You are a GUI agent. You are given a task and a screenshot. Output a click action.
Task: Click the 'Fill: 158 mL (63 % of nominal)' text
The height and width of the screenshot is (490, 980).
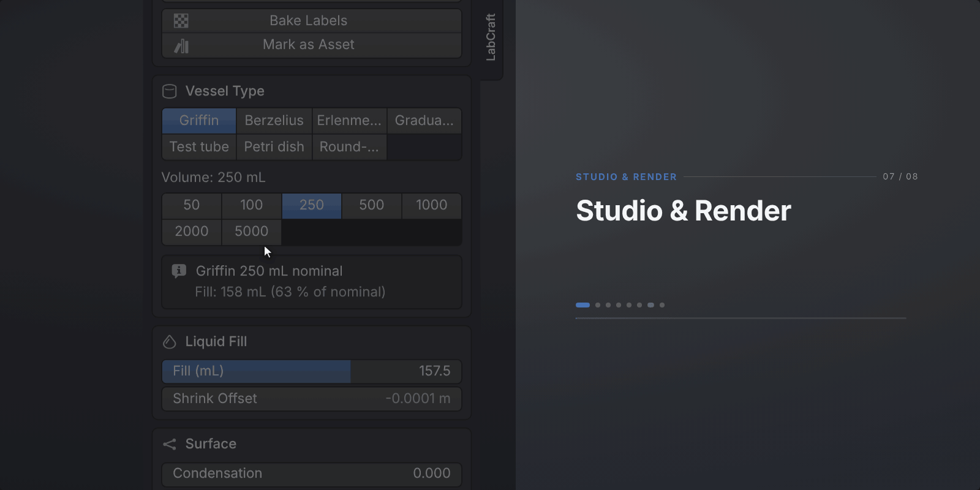pyautogui.click(x=290, y=292)
